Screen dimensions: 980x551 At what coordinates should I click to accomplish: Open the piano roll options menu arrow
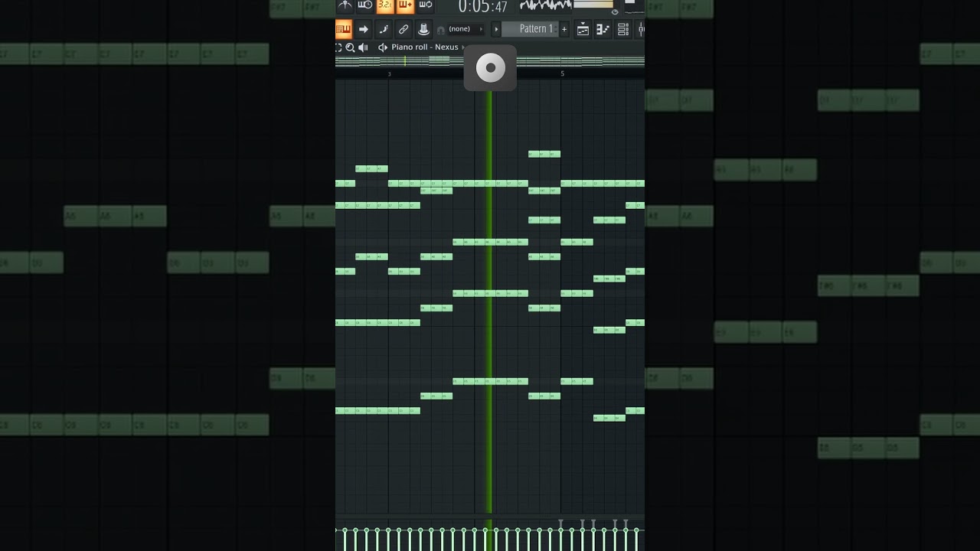pyautogui.click(x=383, y=47)
